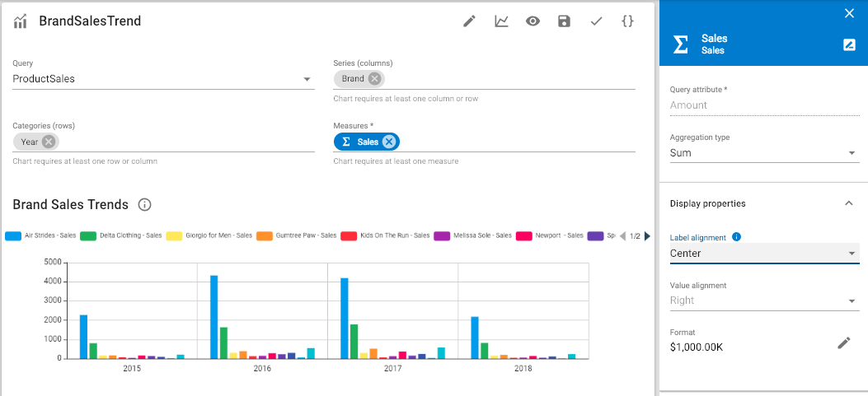Click the image icon in Sales header
The width and height of the screenshot is (868, 396).
849,44
